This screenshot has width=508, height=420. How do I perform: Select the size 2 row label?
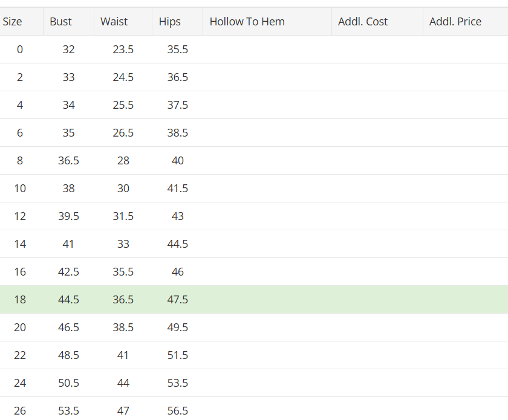click(20, 77)
